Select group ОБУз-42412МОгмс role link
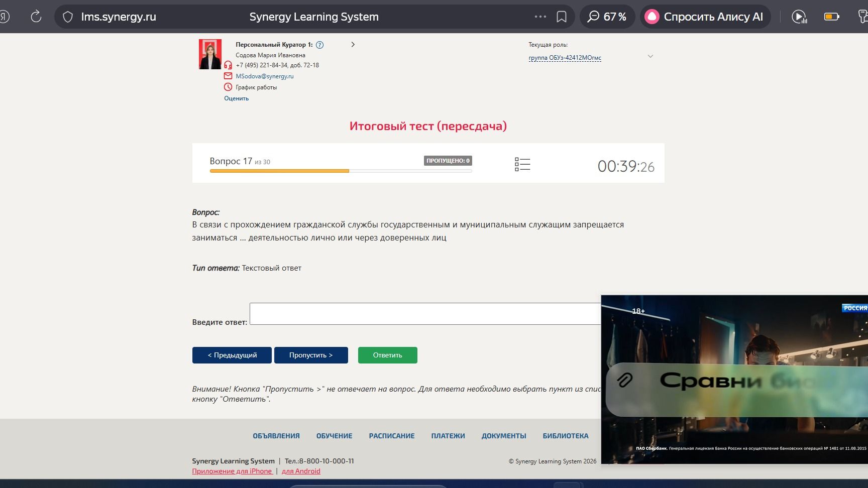The height and width of the screenshot is (488, 868). [565, 58]
